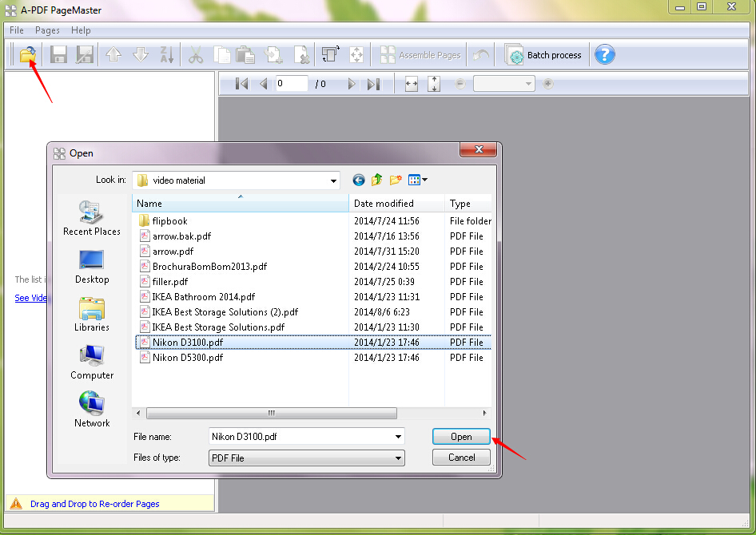The height and width of the screenshot is (535, 756).
Task: Open the File menu
Action: tap(16, 30)
